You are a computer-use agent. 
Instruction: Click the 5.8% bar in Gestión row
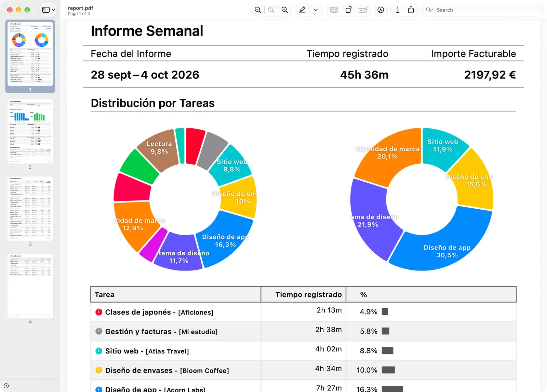(x=386, y=331)
